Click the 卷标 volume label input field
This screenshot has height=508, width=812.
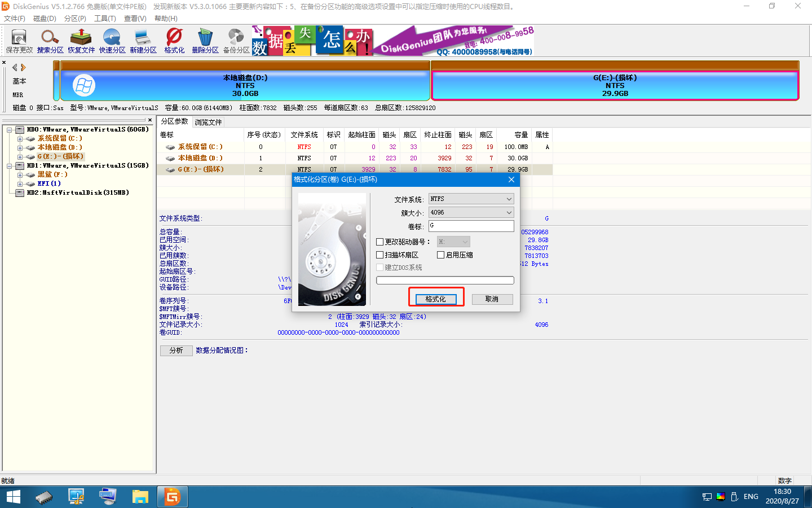(x=471, y=226)
